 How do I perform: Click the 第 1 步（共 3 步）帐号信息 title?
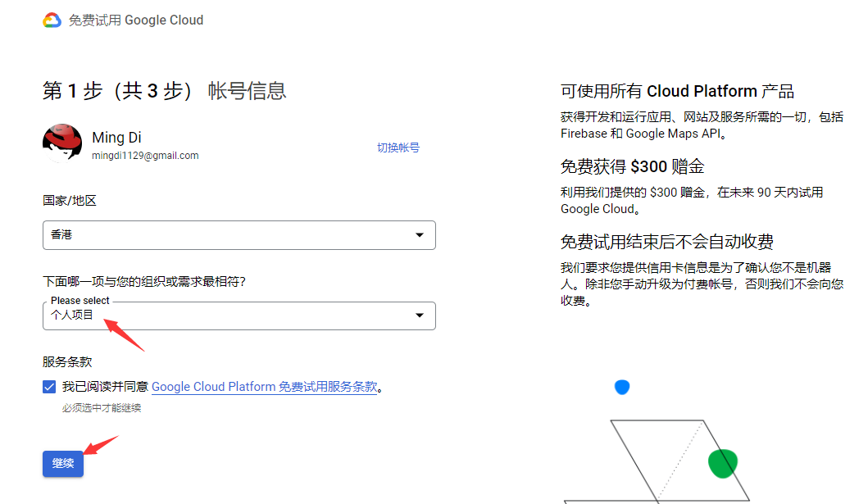(x=165, y=91)
